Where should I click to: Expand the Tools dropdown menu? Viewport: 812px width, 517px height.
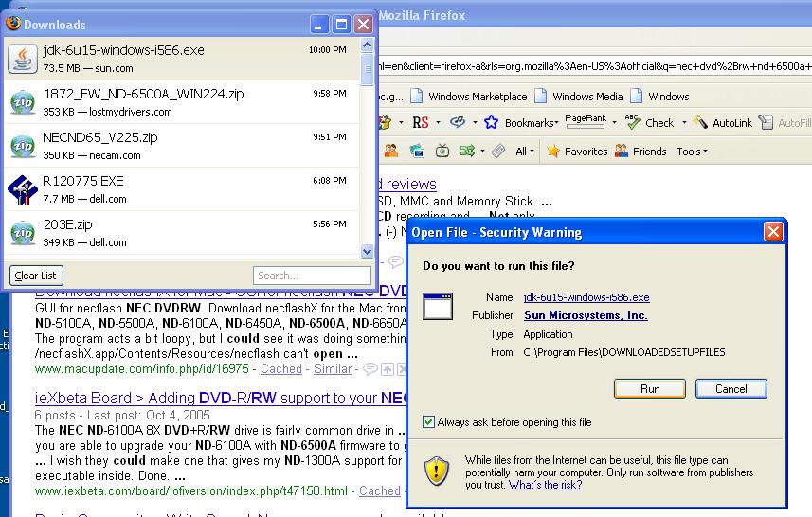(x=692, y=152)
